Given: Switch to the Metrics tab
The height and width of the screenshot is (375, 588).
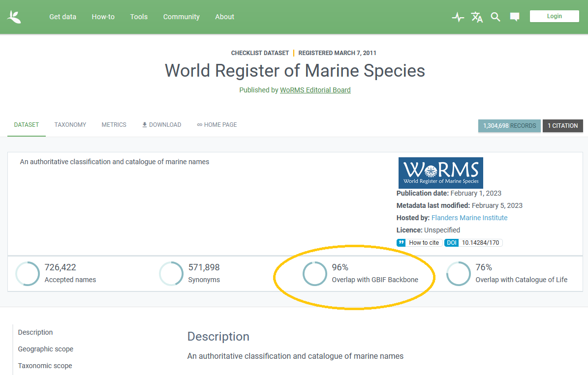Looking at the screenshot, I should (x=114, y=125).
